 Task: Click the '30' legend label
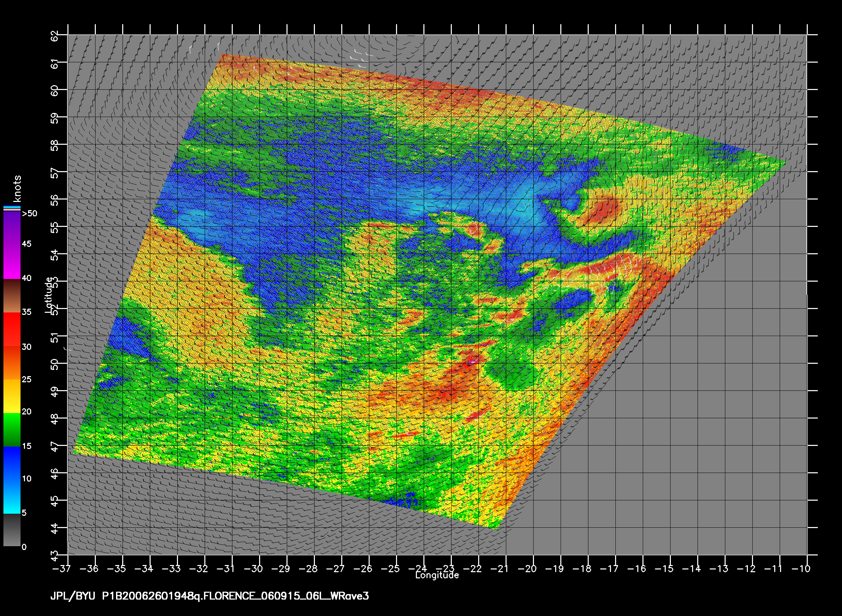tap(27, 347)
